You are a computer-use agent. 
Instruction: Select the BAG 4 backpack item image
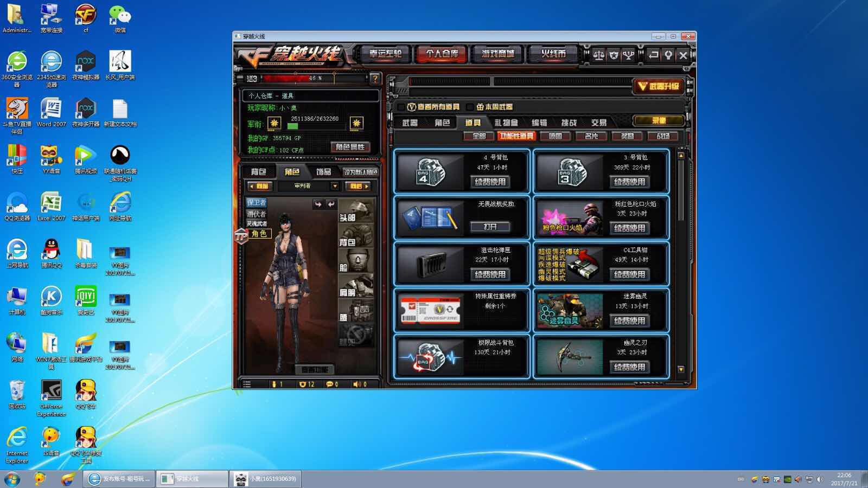pos(430,171)
